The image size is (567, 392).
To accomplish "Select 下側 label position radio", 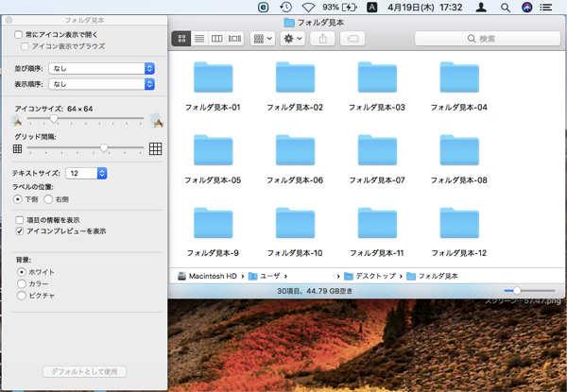I will 17,199.
